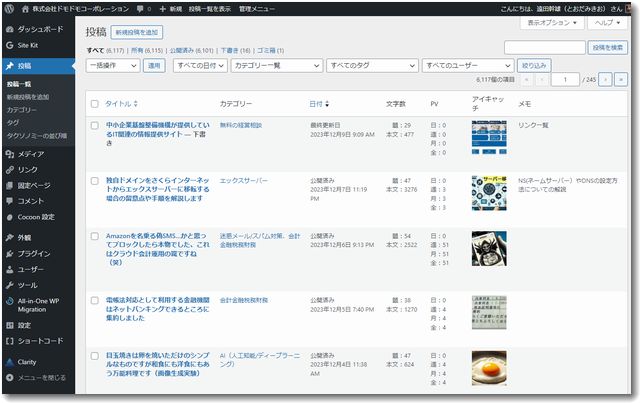
Task: Toggle the select-all checkbox in table header
Action: tap(94, 104)
